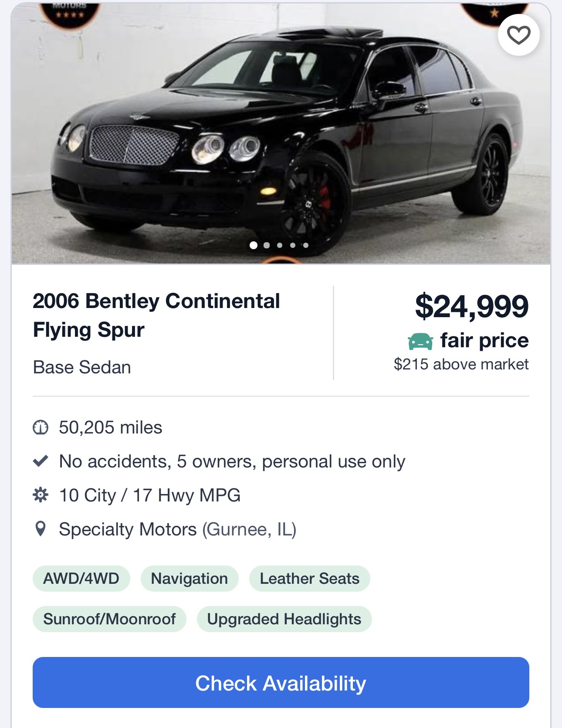Screen dimensions: 562x728
Task: Jump to third photo carousel dot
Action: (x=280, y=245)
